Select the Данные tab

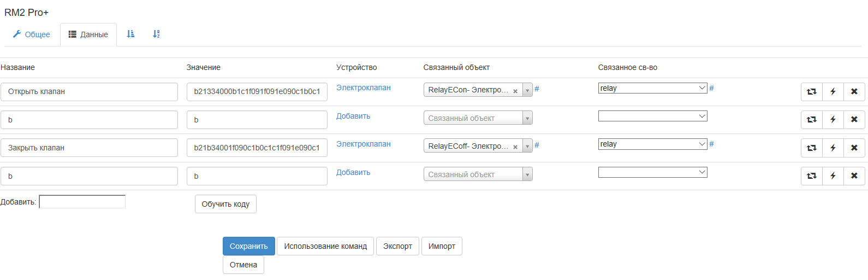coord(88,34)
